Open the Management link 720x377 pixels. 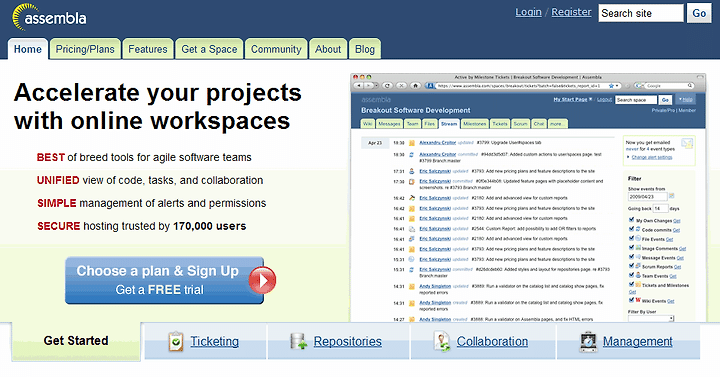click(637, 342)
